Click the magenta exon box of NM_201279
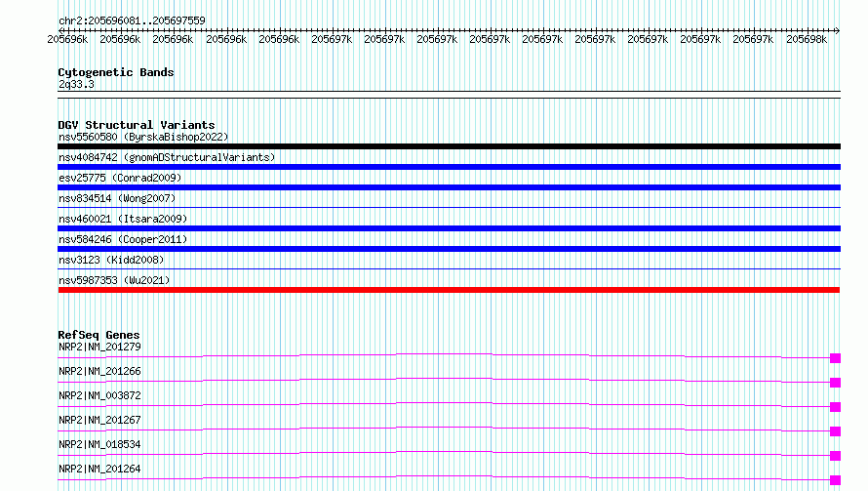 836,358
